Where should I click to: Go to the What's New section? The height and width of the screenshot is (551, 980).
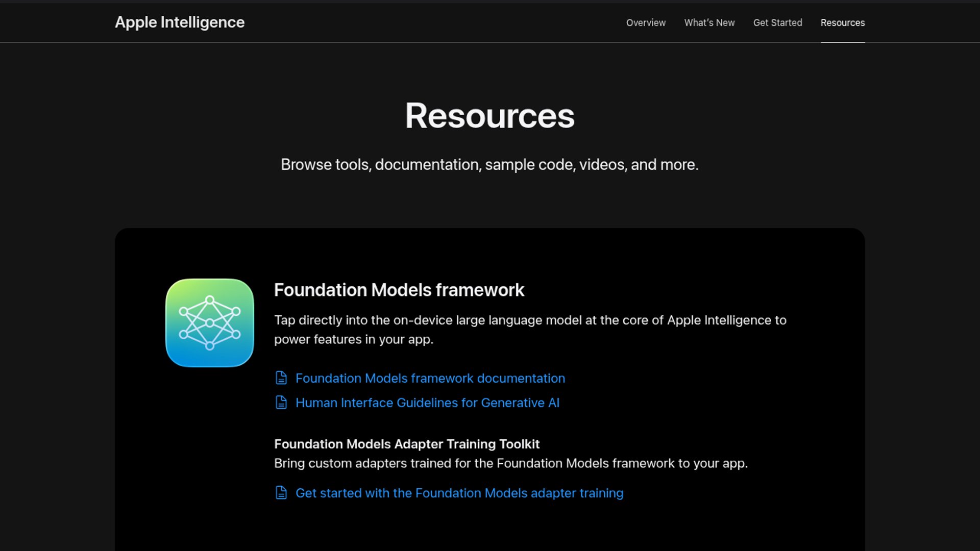pyautogui.click(x=709, y=22)
